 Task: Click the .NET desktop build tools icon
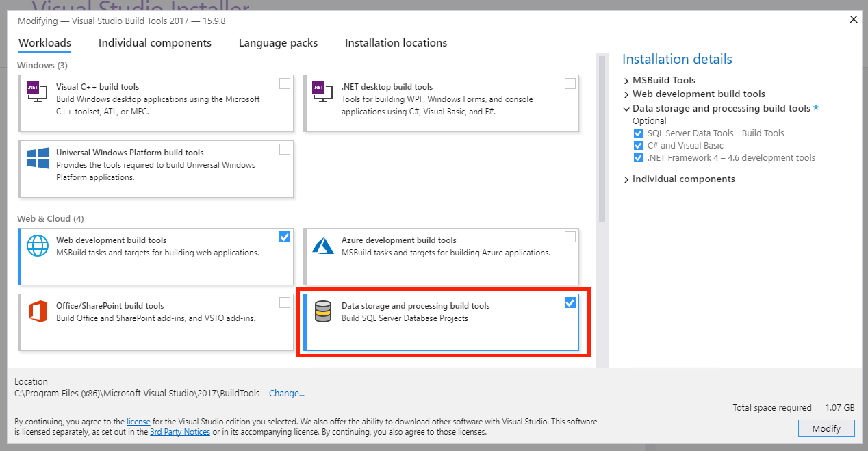pos(322,92)
